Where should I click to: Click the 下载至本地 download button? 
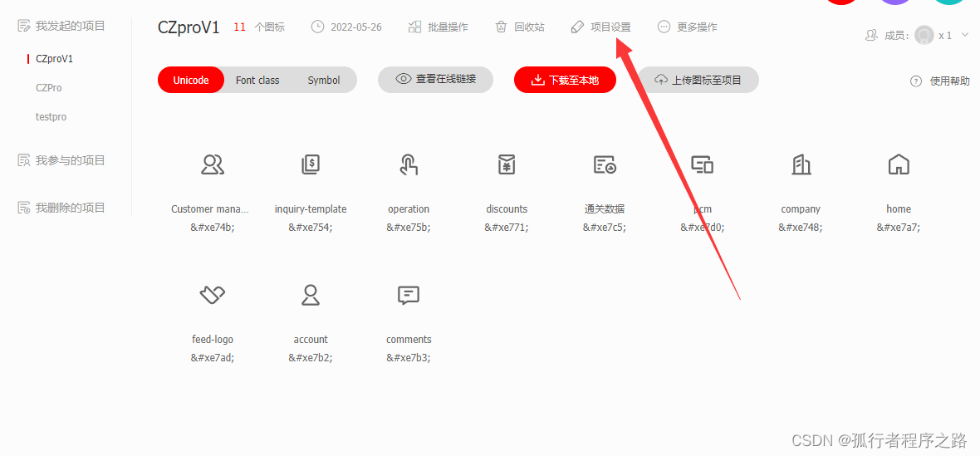click(x=565, y=80)
